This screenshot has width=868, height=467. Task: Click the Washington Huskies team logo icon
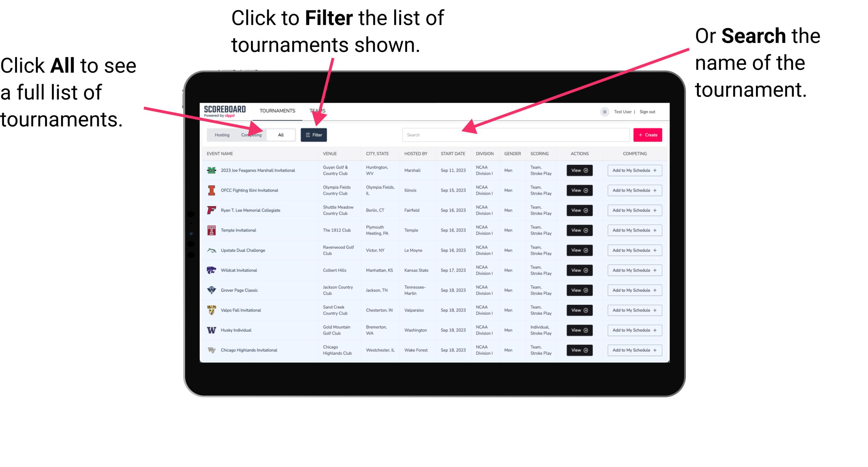tap(211, 330)
